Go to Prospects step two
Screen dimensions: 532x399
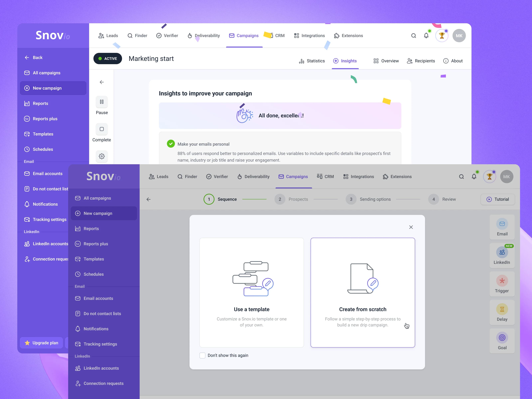pos(291,199)
